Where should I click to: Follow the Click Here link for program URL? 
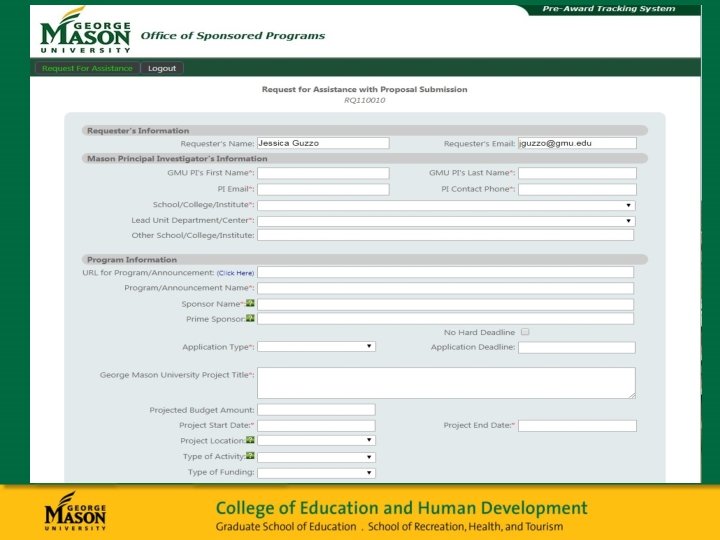pos(236,273)
